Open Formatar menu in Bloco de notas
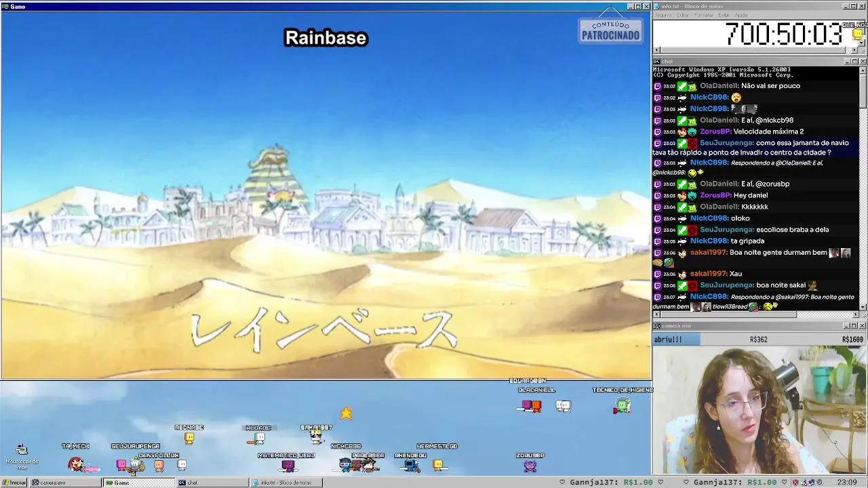 (x=704, y=15)
